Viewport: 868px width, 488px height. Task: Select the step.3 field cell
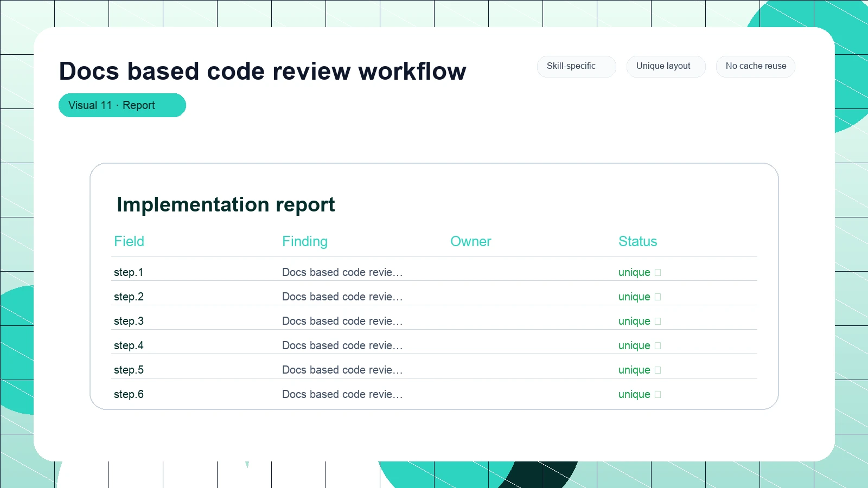129,321
